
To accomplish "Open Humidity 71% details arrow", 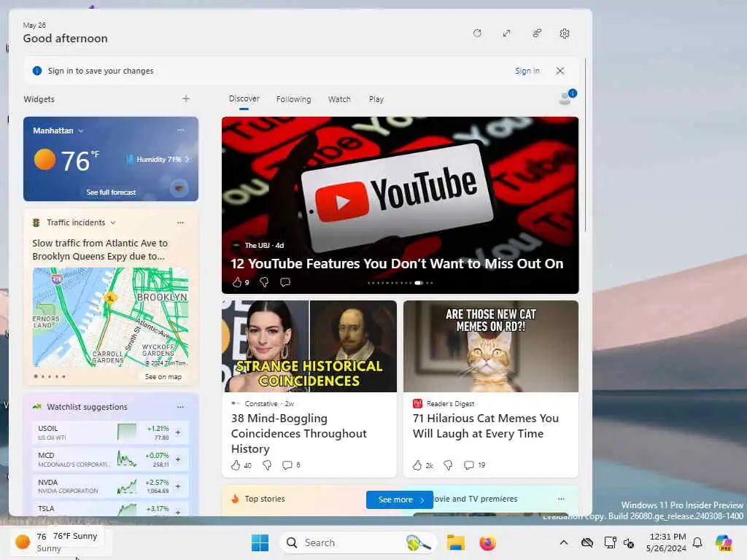I will [187, 160].
